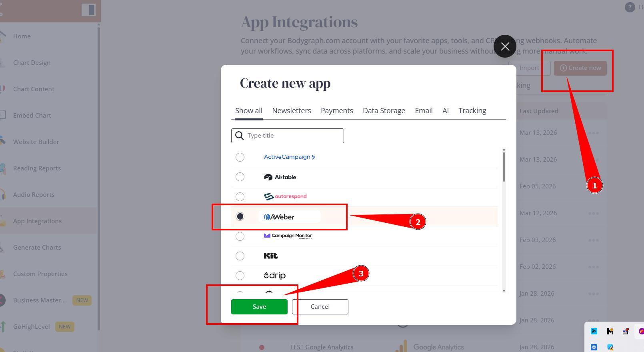Click the Campaign Monitor logo
This screenshot has width=644, height=352.
tap(288, 236)
